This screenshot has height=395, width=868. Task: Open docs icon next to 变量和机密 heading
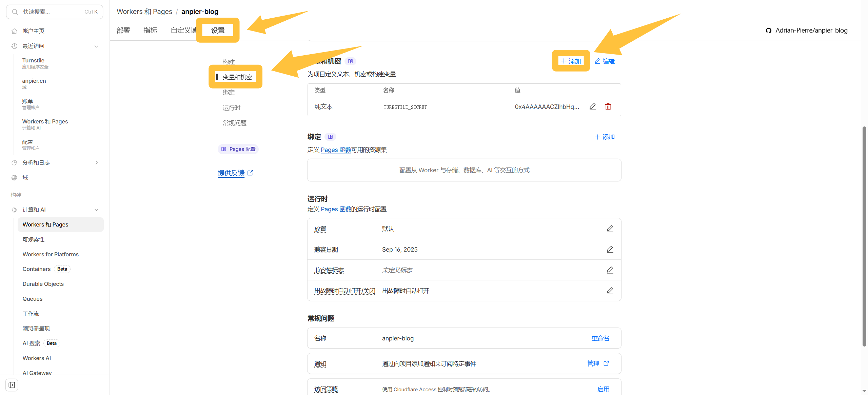pos(350,61)
